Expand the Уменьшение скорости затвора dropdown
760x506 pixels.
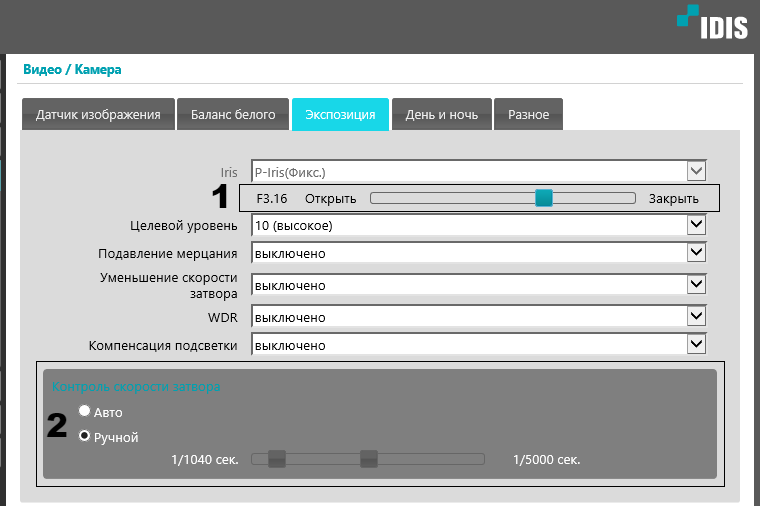coord(480,285)
